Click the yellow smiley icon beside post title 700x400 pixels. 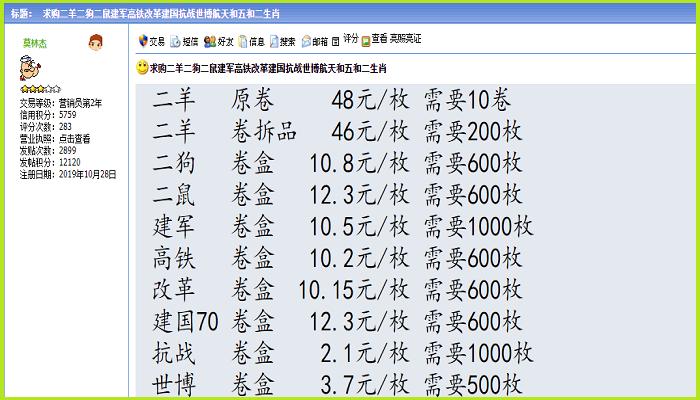(x=142, y=67)
